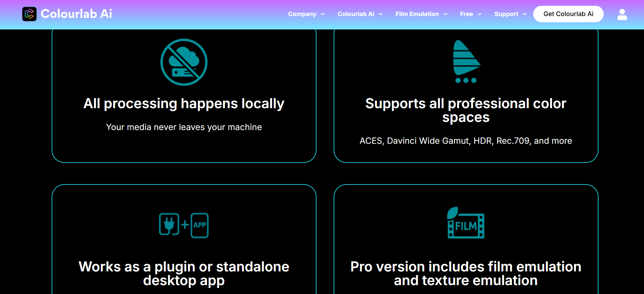644x294 pixels.
Task: Open the Support menu item
Action: click(x=506, y=14)
